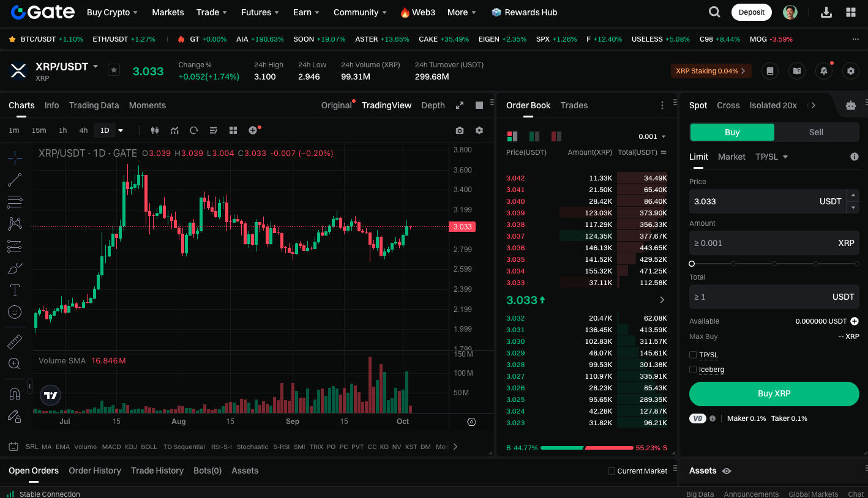Open the Depth chart tab
The height and width of the screenshot is (498, 868).
[x=433, y=105]
